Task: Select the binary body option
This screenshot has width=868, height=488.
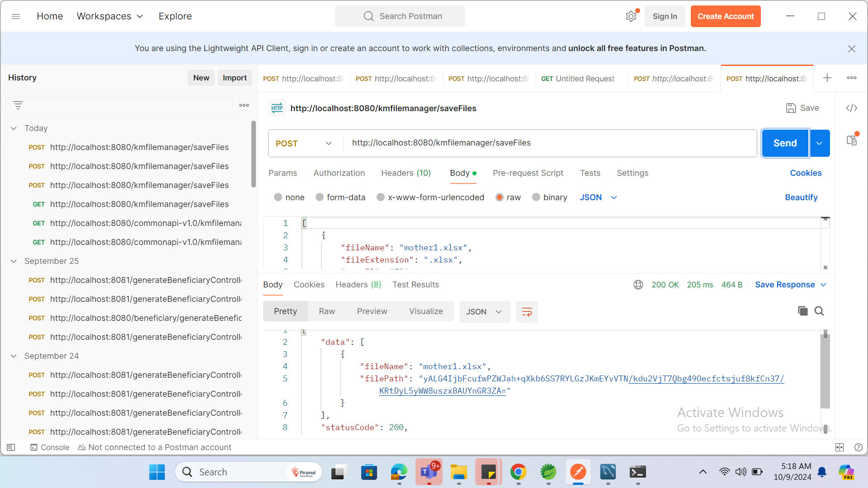Action: 536,197
